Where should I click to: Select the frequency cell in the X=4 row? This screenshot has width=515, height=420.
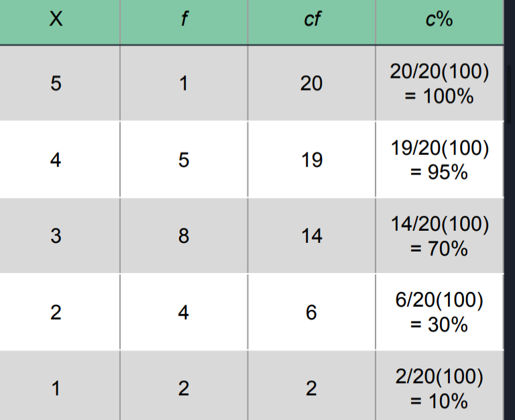184,160
